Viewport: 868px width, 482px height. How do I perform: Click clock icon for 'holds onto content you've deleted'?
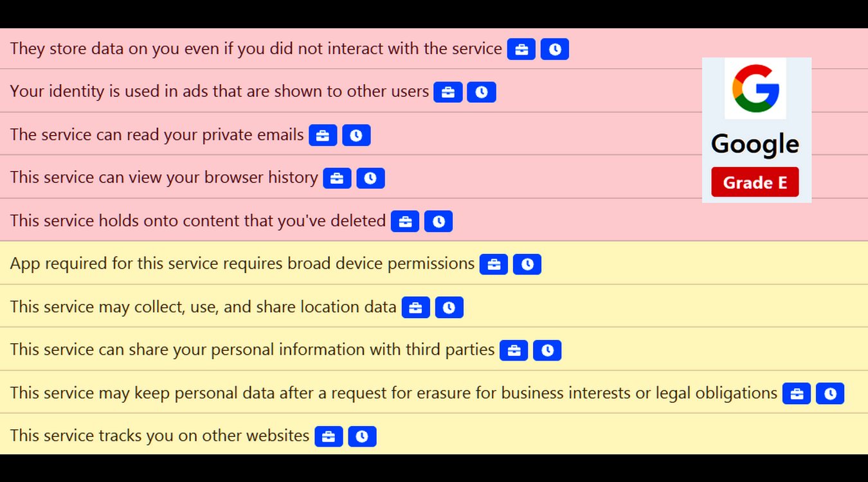point(439,222)
